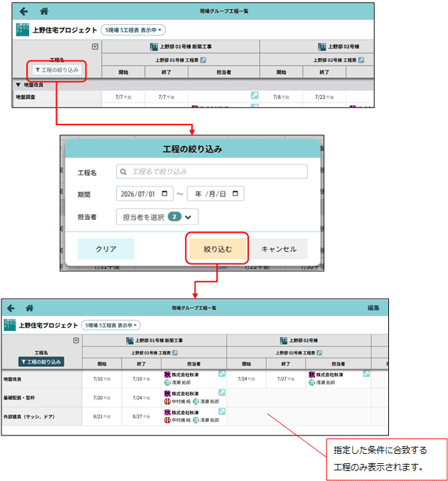The width and height of the screenshot is (448, 481).
Task: Click the 工程の絞り込み filter button in top table
Action: click(57, 70)
